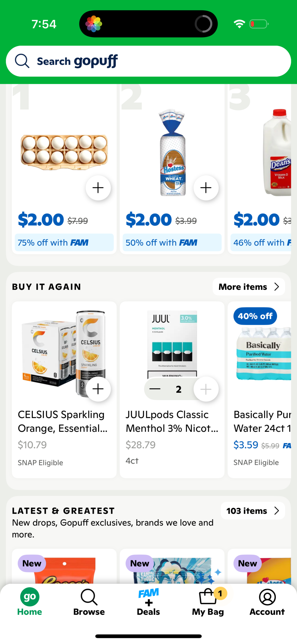The width and height of the screenshot is (297, 644).
Task: Click the search magnifier in the search bar
Action: click(x=22, y=61)
